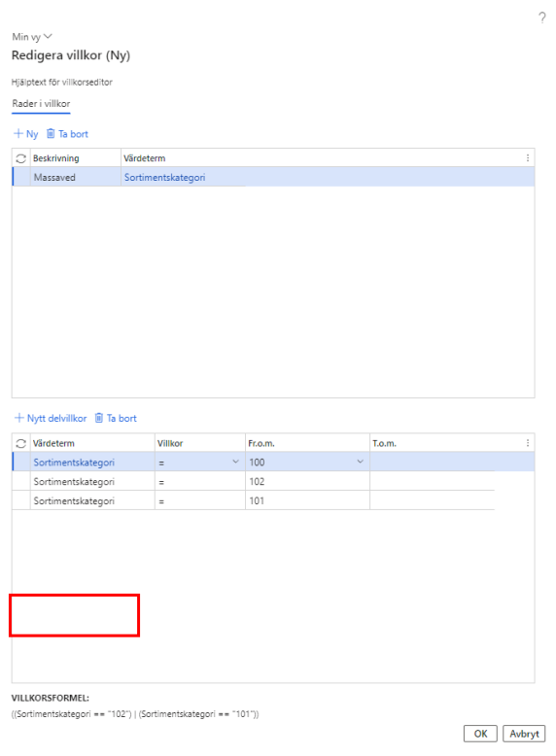Screen dimensions: 556x756
Task: Select the Rader i villkor tab
Action: click(x=41, y=104)
